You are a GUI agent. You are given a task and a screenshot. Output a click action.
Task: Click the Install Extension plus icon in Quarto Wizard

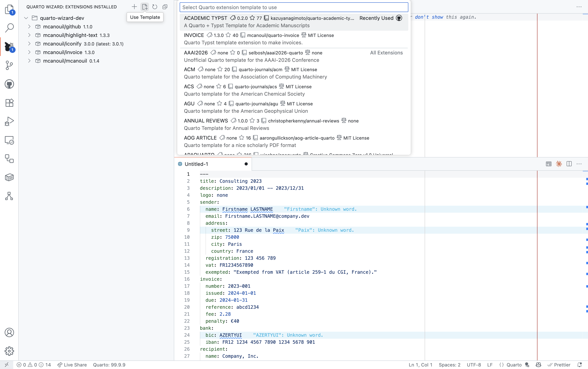[x=134, y=7]
